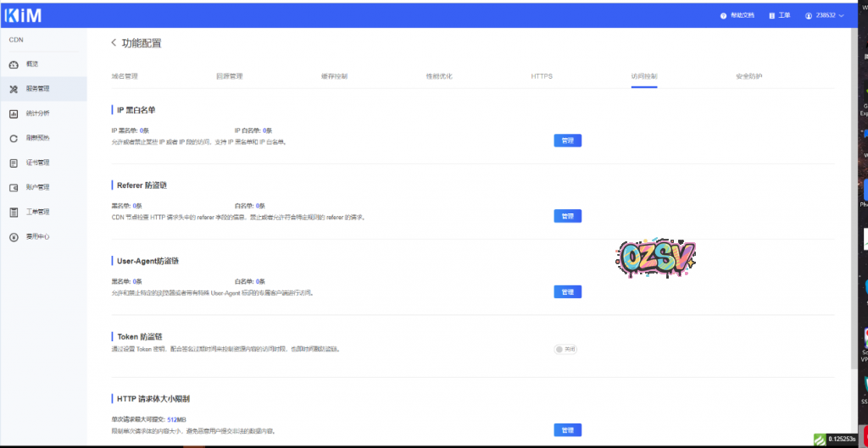The height and width of the screenshot is (448, 868).
Task: Click 管理 button for Referer 防盗链
Action: click(567, 216)
